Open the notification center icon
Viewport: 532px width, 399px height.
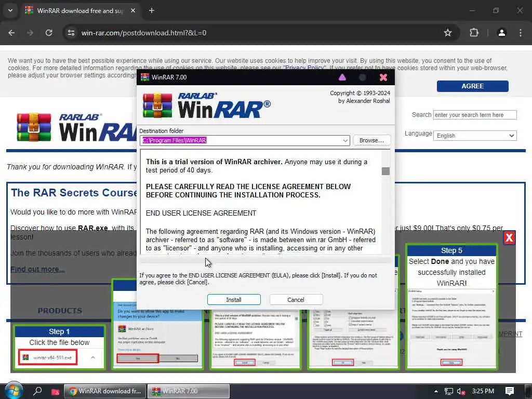(509, 391)
